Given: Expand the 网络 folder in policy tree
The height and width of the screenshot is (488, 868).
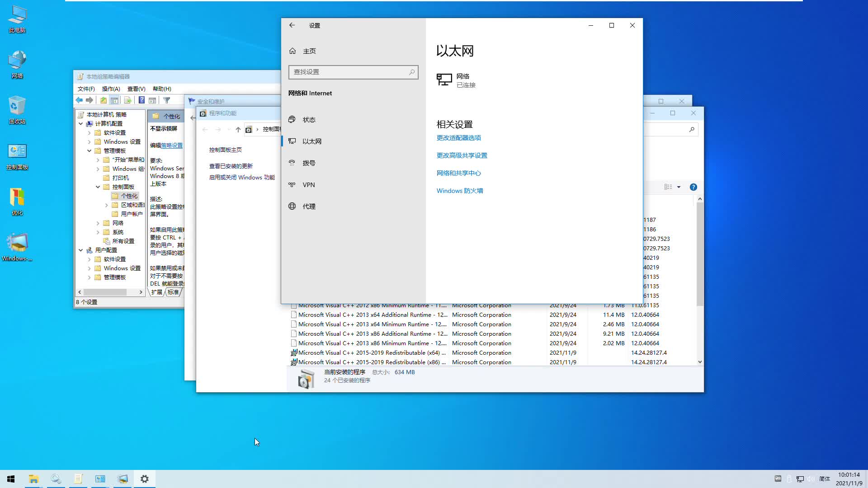Looking at the screenshot, I should [98, 223].
